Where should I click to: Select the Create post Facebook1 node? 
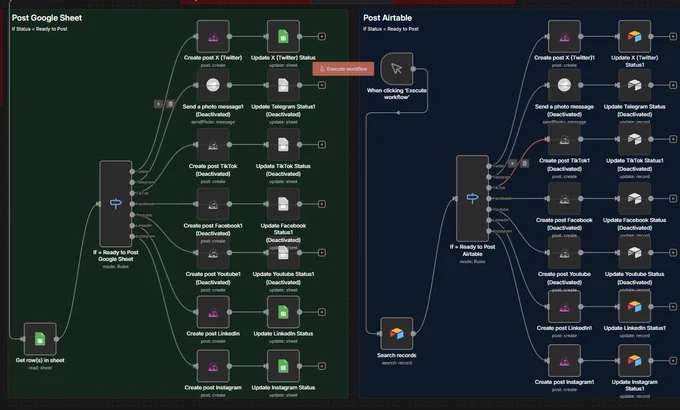[213, 204]
